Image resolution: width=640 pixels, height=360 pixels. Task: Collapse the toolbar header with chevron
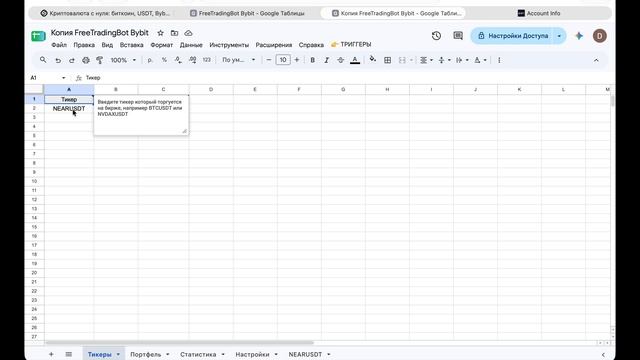[x=596, y=60]
